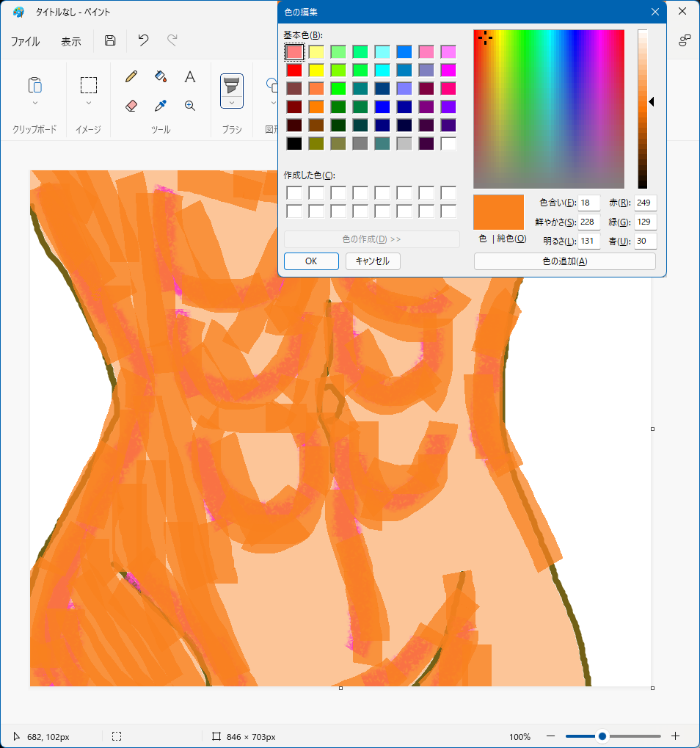Click the キャンセル button
Viewport: 700px width, 748px height.
point(373,261)
